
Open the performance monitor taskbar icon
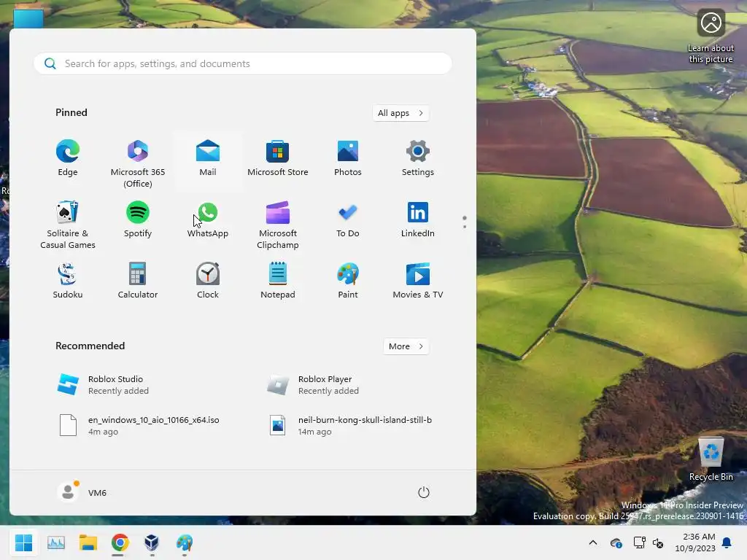(56, 542)
